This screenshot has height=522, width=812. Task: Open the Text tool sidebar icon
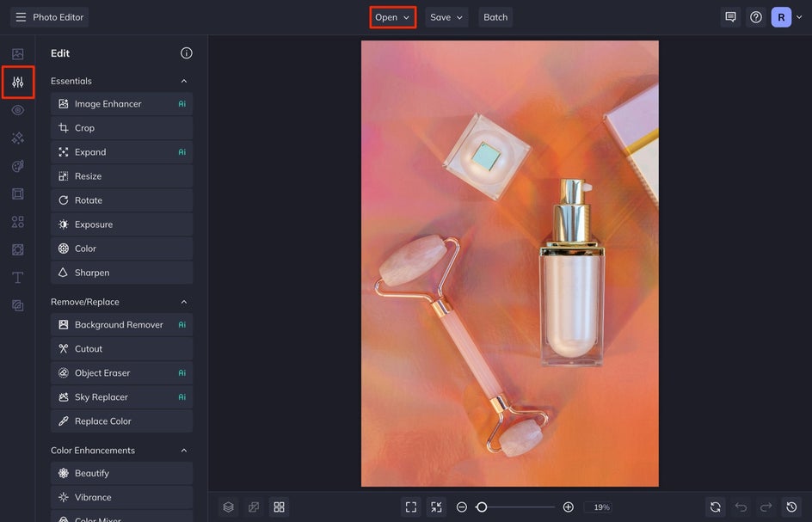coord(17,278)
